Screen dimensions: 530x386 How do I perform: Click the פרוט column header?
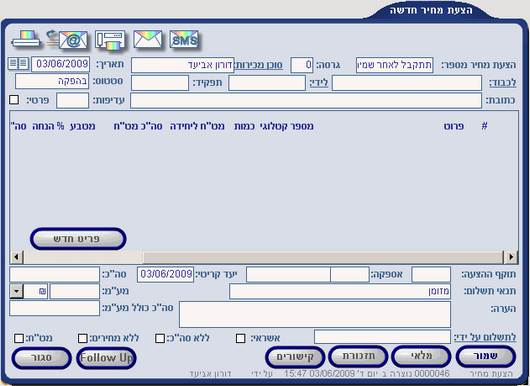[x=454, y=126]
